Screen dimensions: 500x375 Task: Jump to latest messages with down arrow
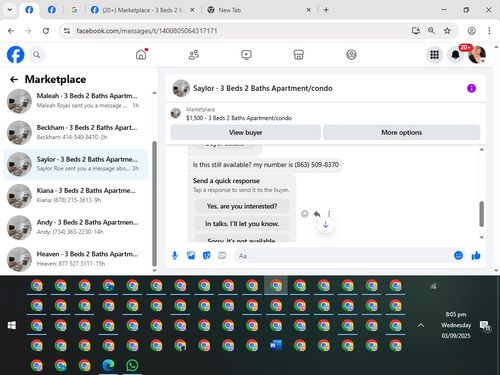tap(326, 225)
